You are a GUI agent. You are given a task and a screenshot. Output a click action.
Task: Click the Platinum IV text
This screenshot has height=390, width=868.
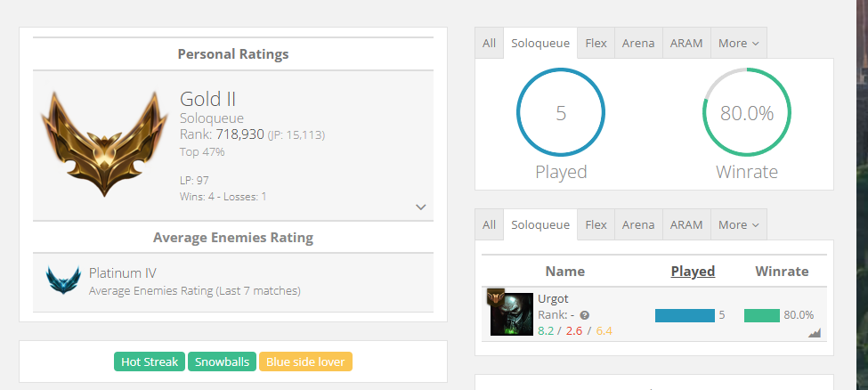[x=123, y=273]
